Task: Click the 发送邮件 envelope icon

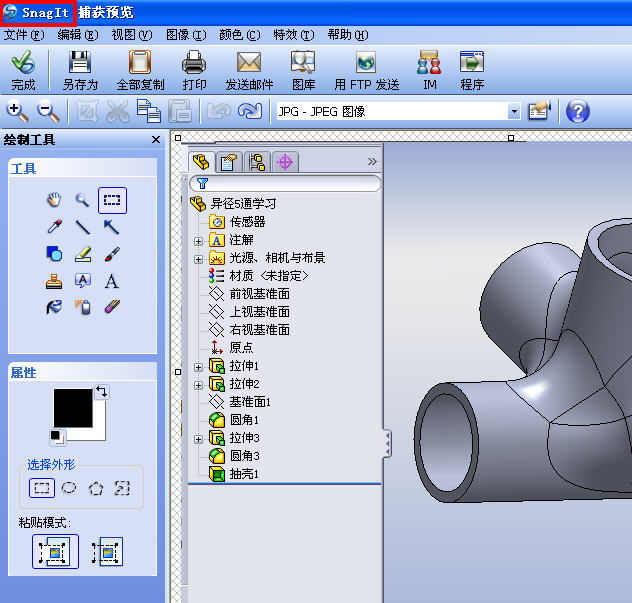Action: [249, 62]
